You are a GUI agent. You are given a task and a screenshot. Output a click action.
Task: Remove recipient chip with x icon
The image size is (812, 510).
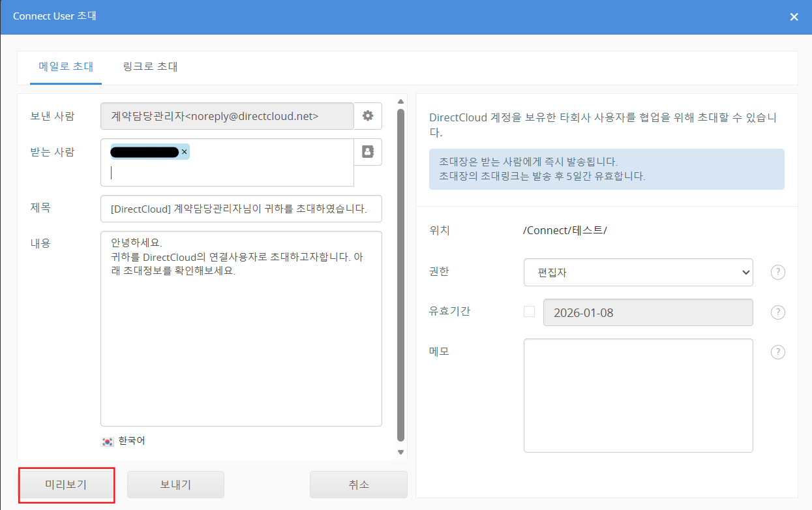(184, 152)
